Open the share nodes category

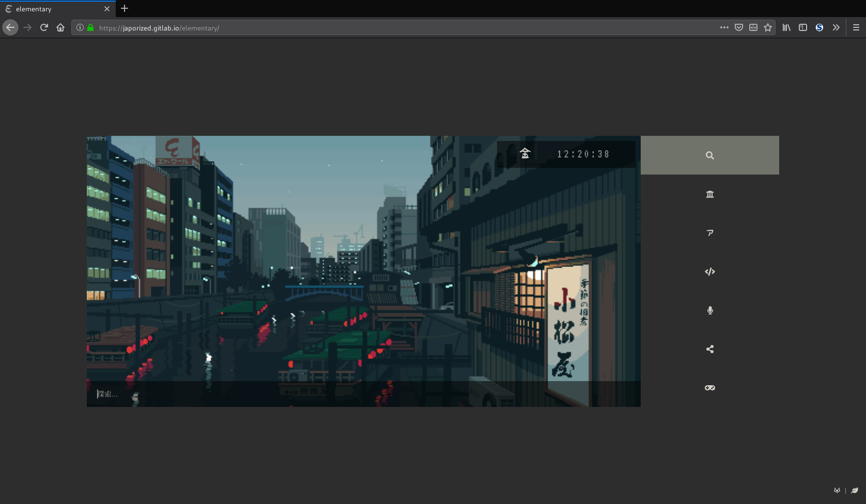tap(709, 349)
